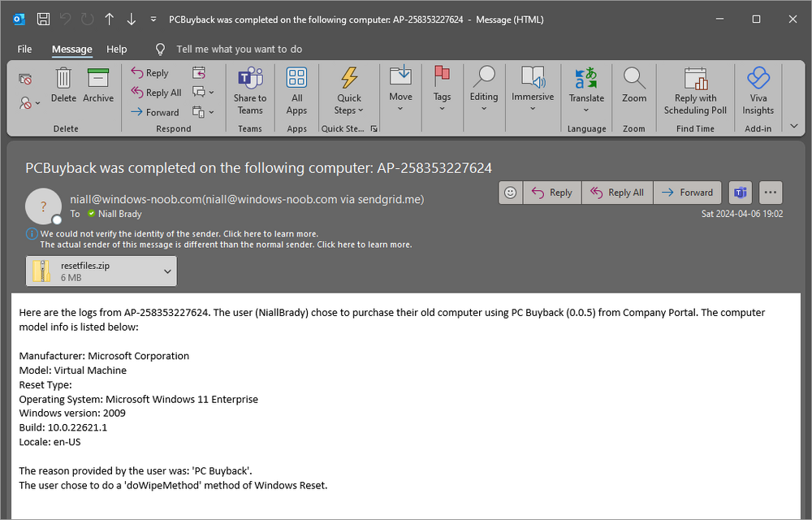Launch the Quick Steps dialog launcher
Image resolution: width=812 pixels, height=520 pixels.
374,129
